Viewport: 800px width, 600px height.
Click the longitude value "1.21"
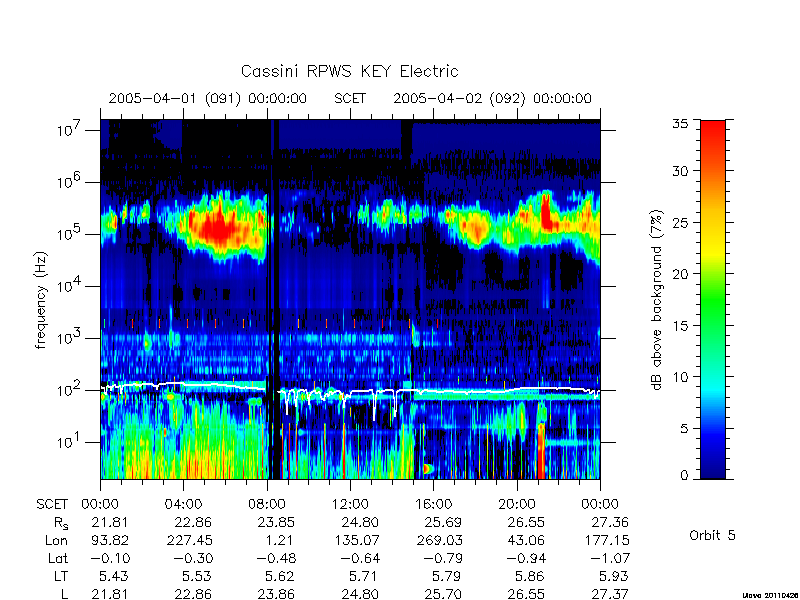click(279, 540)
